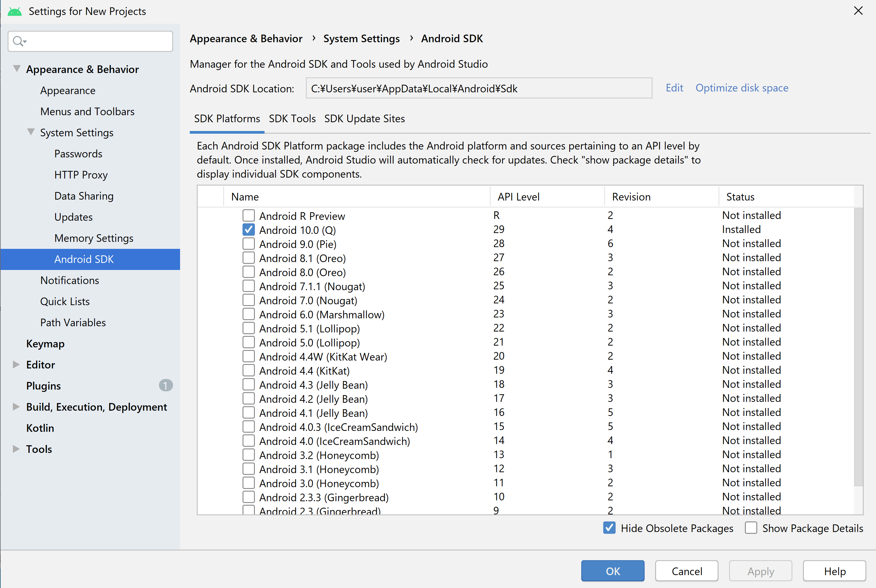Open Data Sharing settings

click(84, 196)
